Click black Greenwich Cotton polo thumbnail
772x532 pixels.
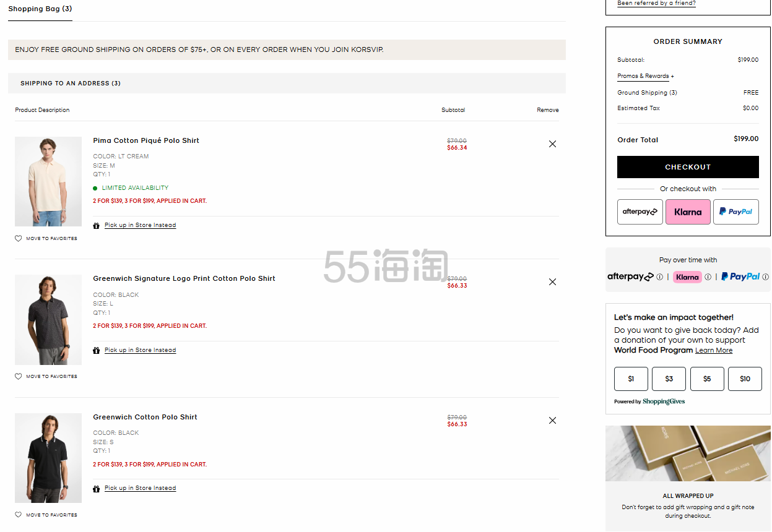(48, 458)
